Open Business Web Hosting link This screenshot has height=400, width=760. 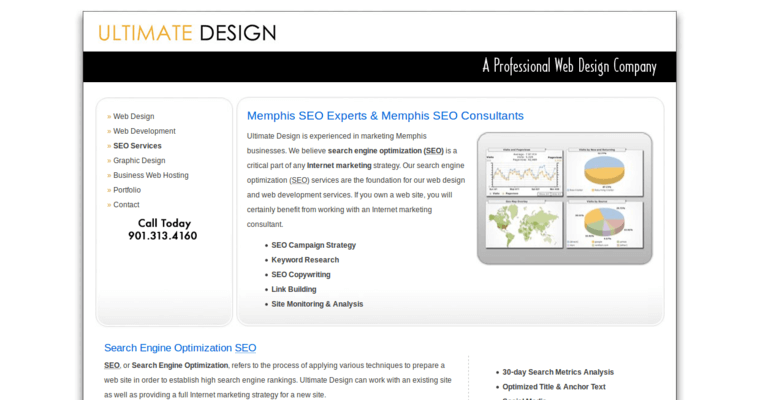(x=151, y=175)
